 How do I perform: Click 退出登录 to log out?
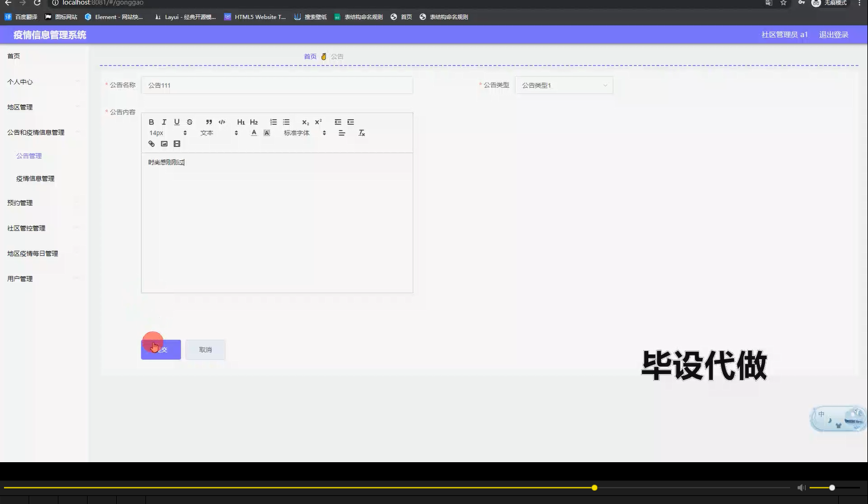pyautogui.click(x=833, y=34)
